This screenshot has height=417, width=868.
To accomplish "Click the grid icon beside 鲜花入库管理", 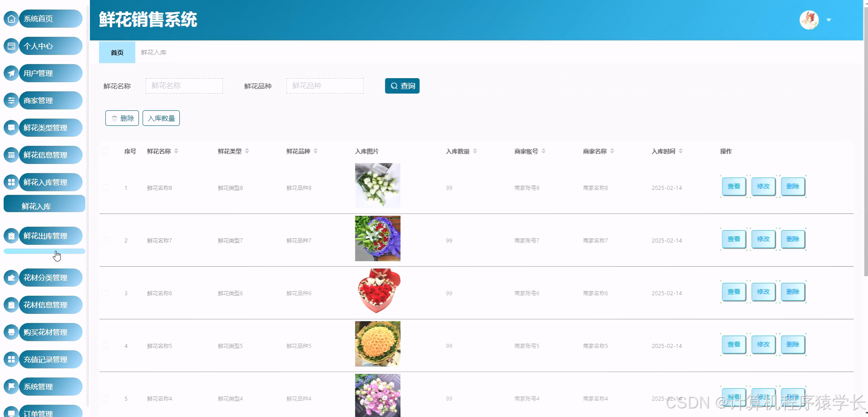I will (x=11, y=182).
